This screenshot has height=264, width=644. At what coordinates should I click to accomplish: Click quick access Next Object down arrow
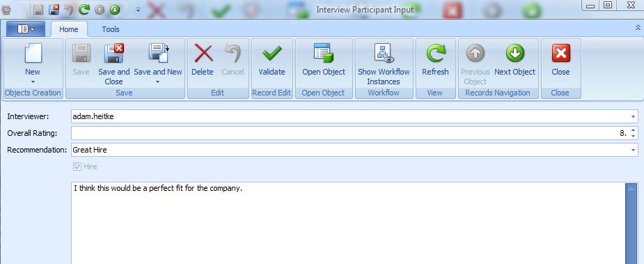pos(115,10)
